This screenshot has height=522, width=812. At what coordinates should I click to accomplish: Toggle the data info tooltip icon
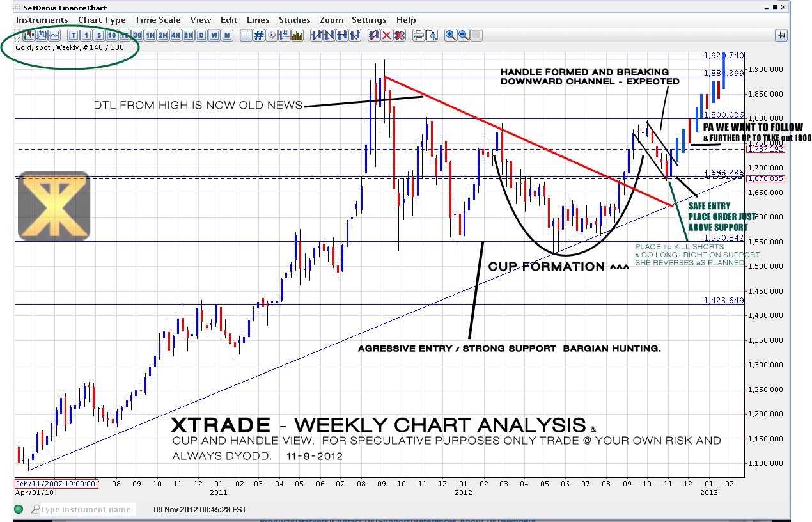pyautogui.click(x=272, y=35)
